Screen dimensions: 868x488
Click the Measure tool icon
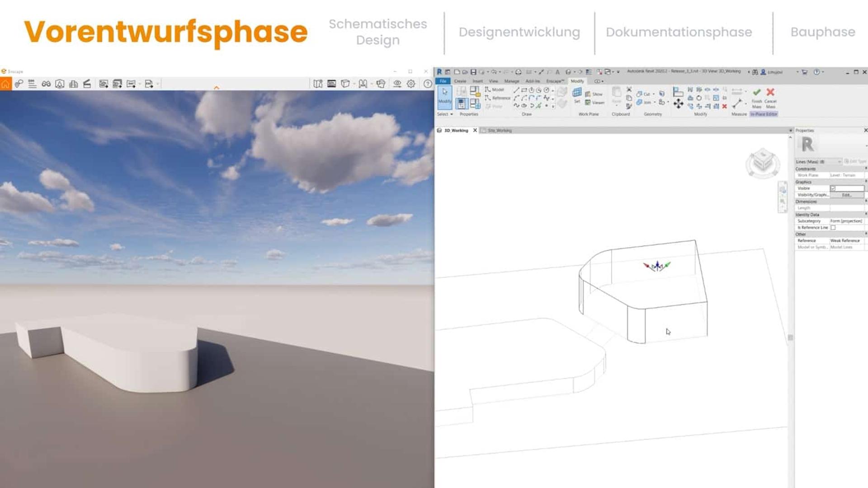(736, 103)
